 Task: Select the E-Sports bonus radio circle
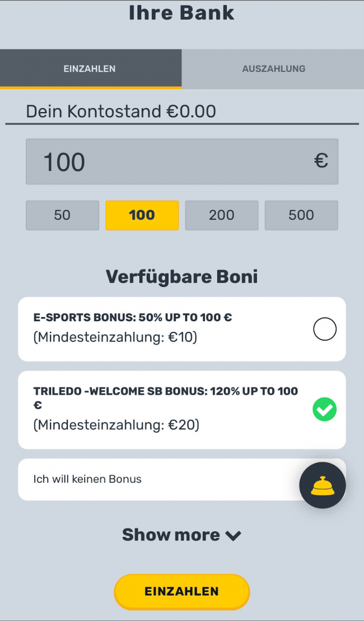click(x=324, y=329)
